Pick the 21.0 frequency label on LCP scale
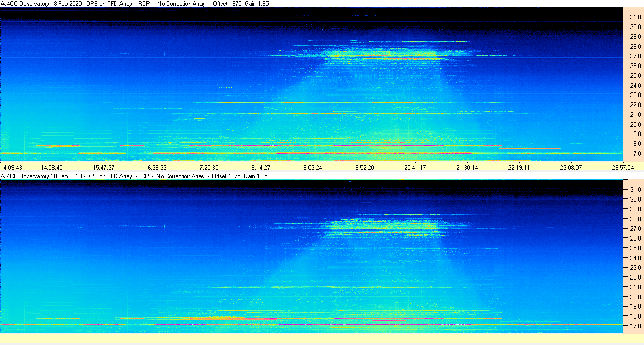The height and width of the screenshot is (345, 644). tap(636, 287)
